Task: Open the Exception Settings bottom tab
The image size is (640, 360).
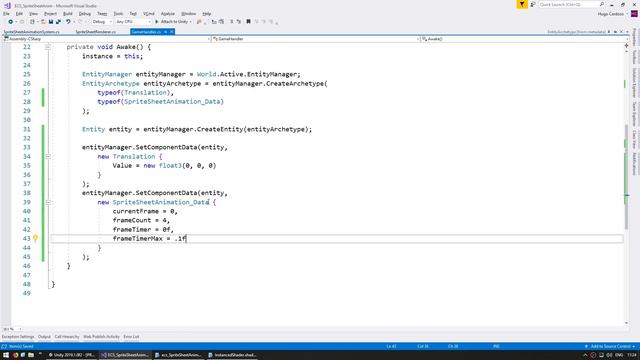Action: tap(18, 337)
